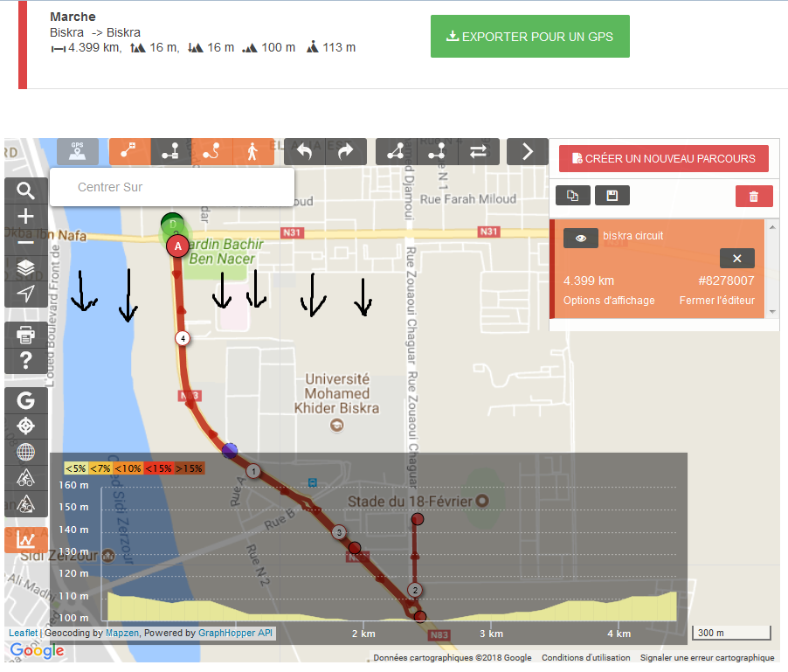The width and height of the screenshot is (788, 672).
Task: Click the >15% slope legend swatch
Action: (x=189, y=468)
